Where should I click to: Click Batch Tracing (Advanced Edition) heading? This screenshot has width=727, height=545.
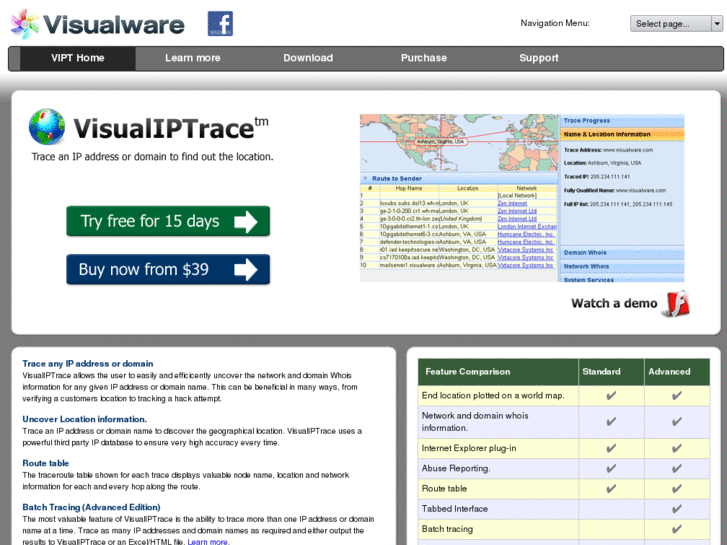pos(91,507)
